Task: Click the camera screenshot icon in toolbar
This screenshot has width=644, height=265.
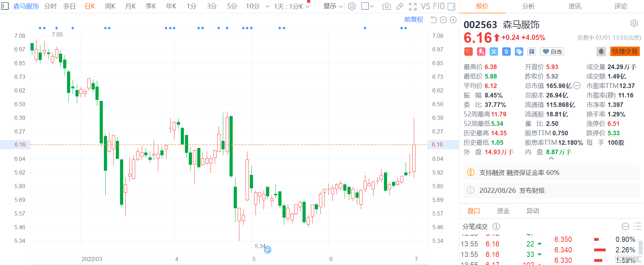Action: click(x=386, y=6)
